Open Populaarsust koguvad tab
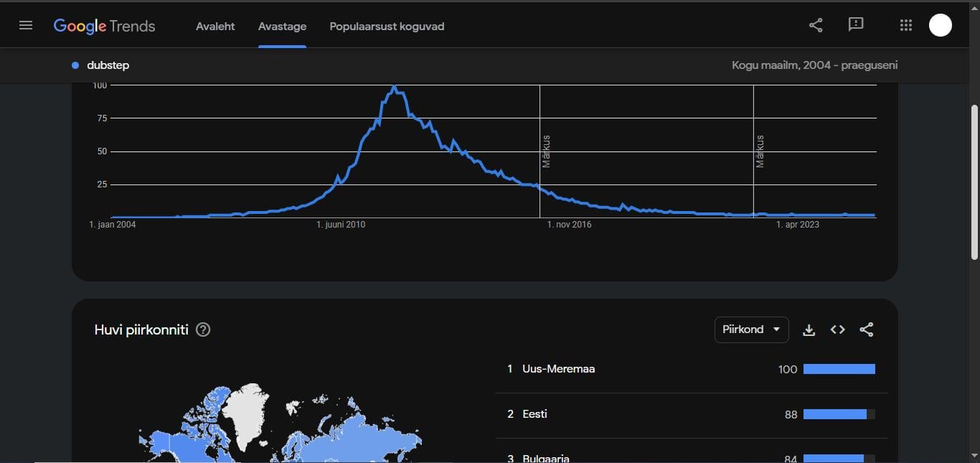The image size is (980, 463). (387, 27)
